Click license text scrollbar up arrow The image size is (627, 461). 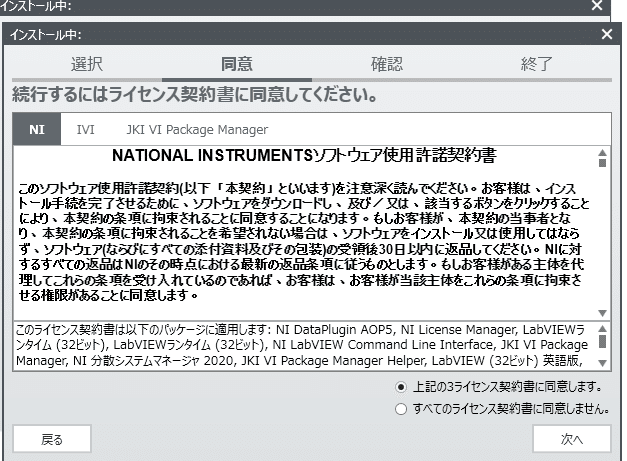(603, 152)
